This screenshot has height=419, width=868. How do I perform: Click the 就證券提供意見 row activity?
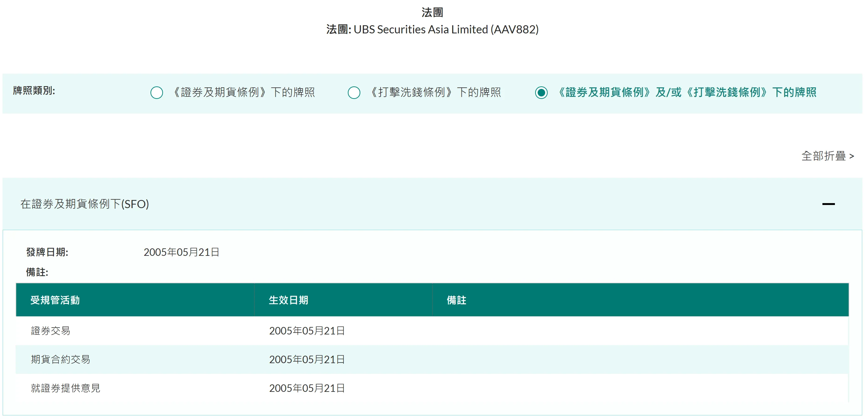(66, 388)
